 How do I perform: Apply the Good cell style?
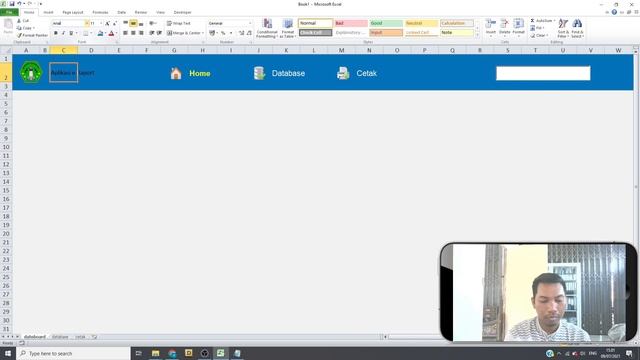pos(386,23)
